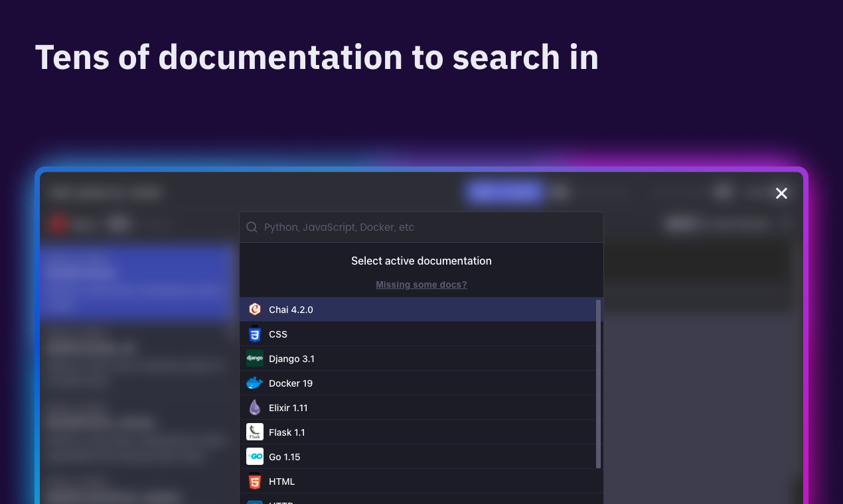Open the Missing some docs link
The width and height of the screenshot is (843, 504).
click(x=421, y=284)
